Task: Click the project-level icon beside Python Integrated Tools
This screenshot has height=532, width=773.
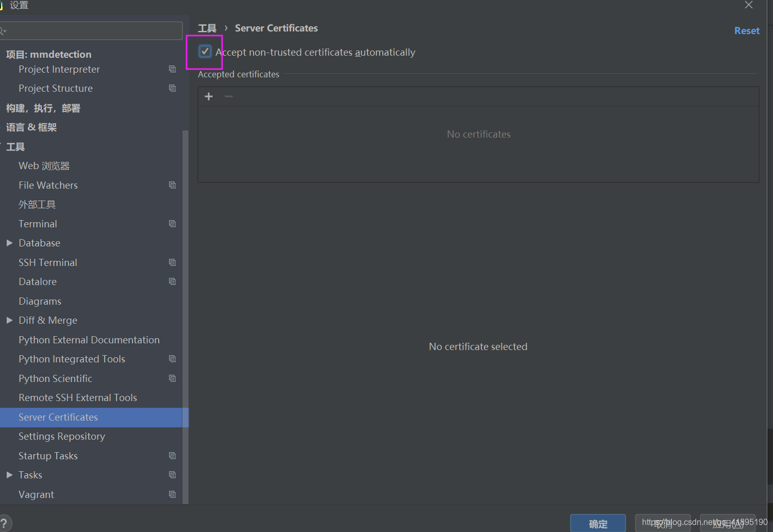Action: (x=172, y=359)
